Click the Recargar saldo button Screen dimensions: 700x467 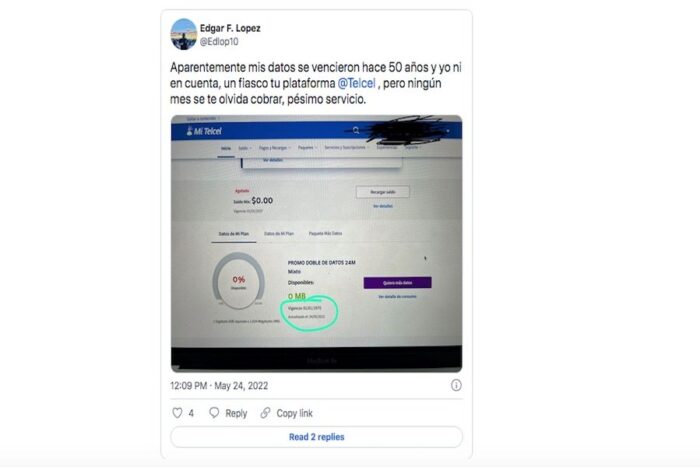[x=383, y=192]
